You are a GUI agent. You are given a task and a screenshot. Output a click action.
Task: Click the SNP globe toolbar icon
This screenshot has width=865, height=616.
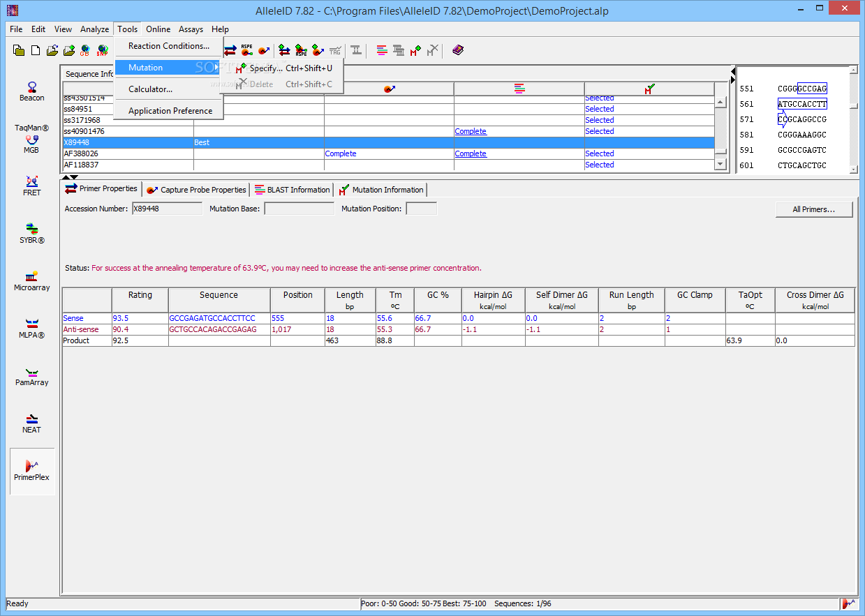[103, 50]
